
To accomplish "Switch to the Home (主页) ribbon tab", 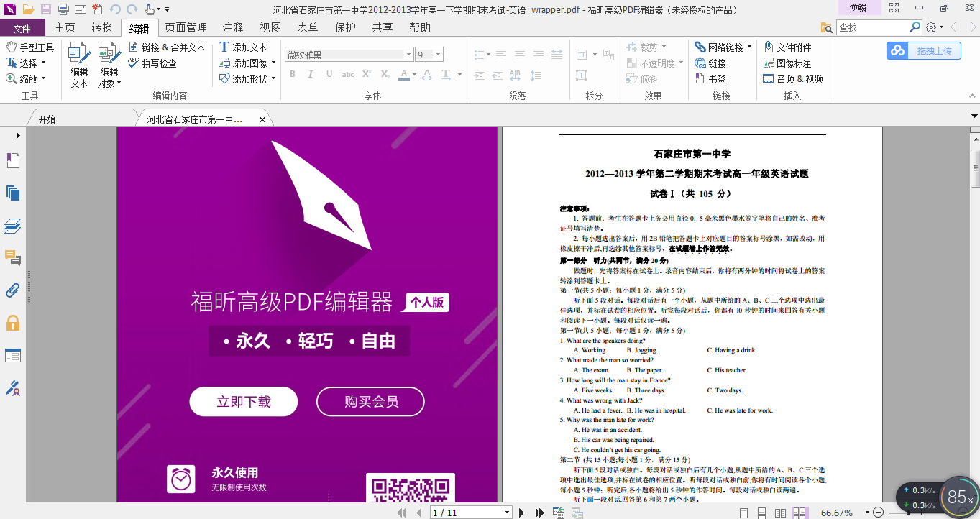I will click(x=65, y=28).
